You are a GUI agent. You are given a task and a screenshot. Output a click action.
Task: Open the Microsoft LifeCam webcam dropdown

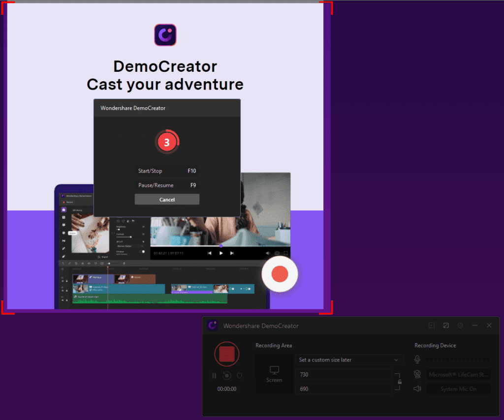coord(458,374)
